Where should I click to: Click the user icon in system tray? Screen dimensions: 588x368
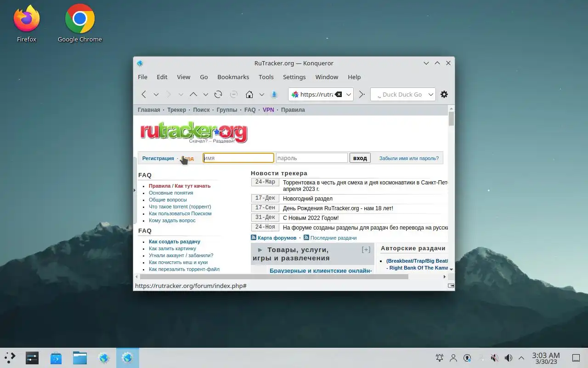[x=453, y=358]
